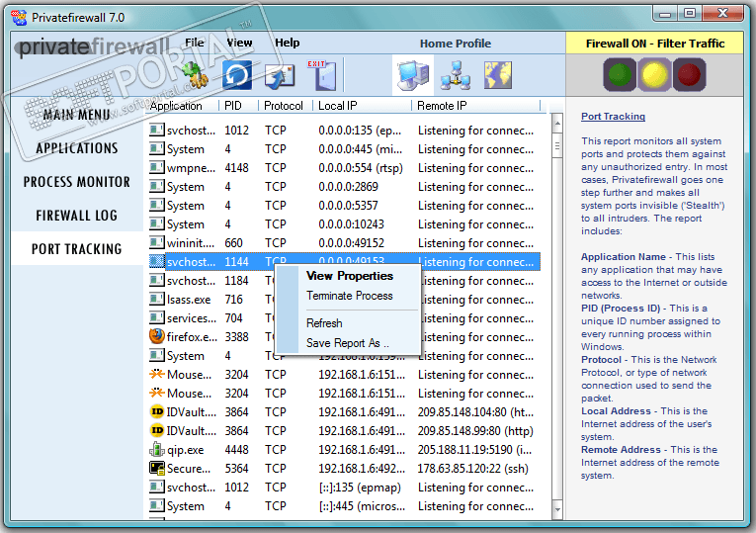This screenshot has width=756, height=533.
Task: Click the export report toolbar icon
Action: (280, 76)
